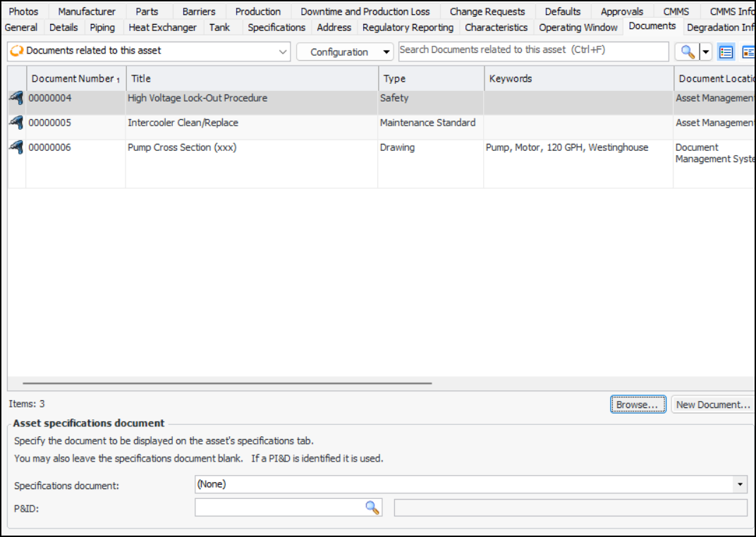
Task: Switch to the card view icon
Action: [x=748, y=52]
